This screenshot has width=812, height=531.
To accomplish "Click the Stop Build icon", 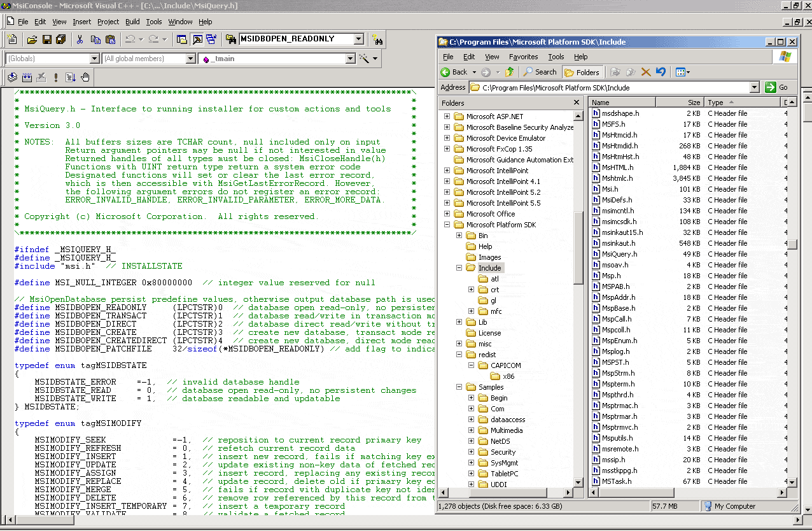I will tap(41, 78).
